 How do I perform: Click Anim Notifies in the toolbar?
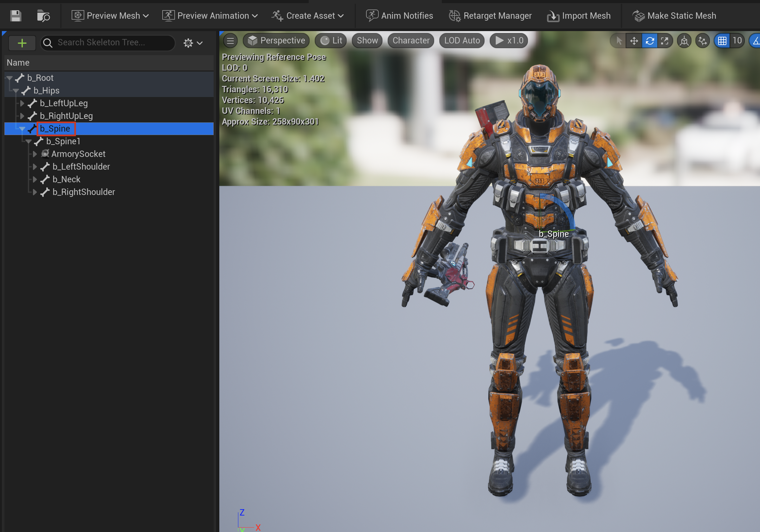[x=399, y=16]
